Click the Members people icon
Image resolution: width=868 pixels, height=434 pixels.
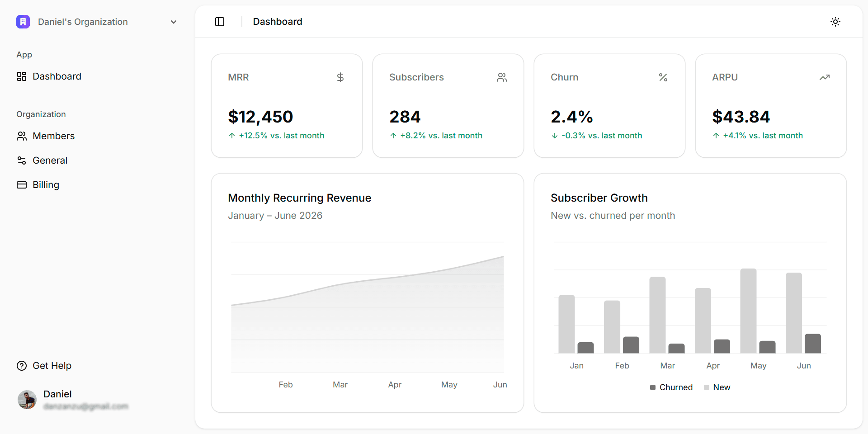22,136
